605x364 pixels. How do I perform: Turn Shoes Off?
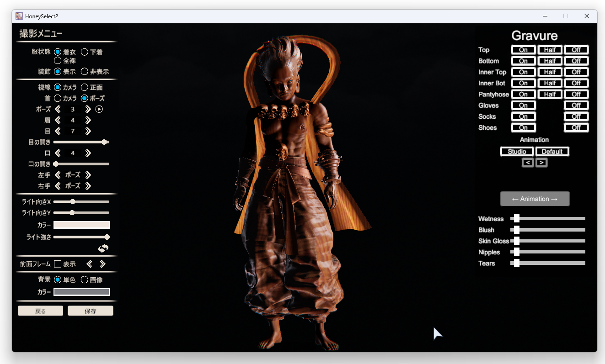576,127
